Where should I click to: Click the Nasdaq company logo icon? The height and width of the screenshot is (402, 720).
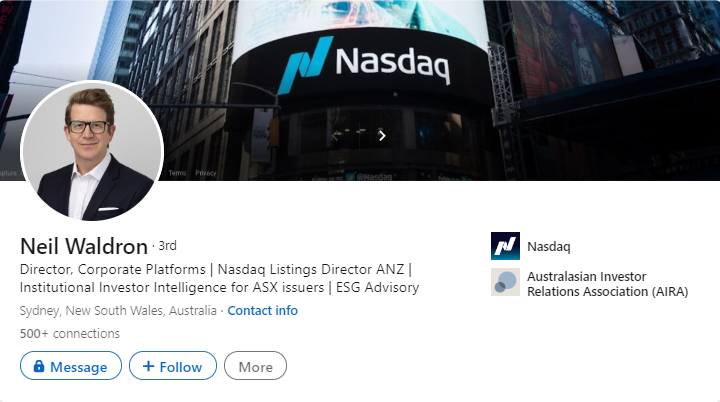pos(505,246)
